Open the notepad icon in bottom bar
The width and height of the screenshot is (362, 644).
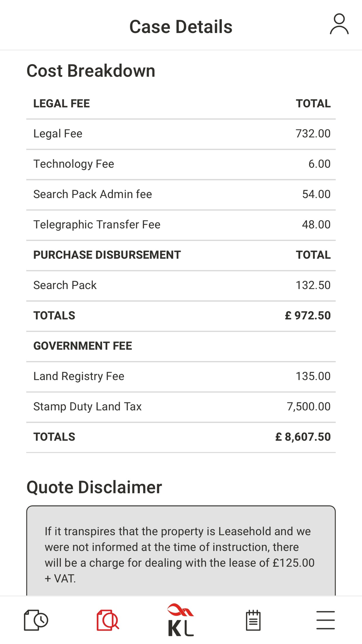click(x=253, y=620)
